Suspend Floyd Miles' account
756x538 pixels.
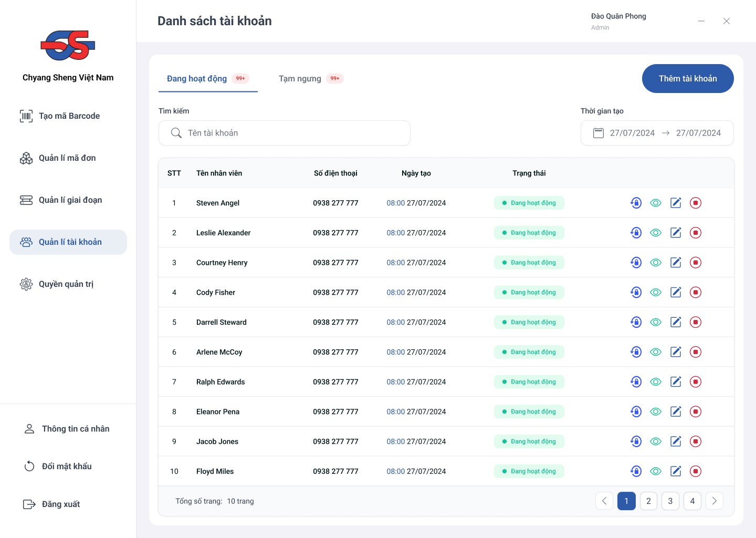point(696,471)
